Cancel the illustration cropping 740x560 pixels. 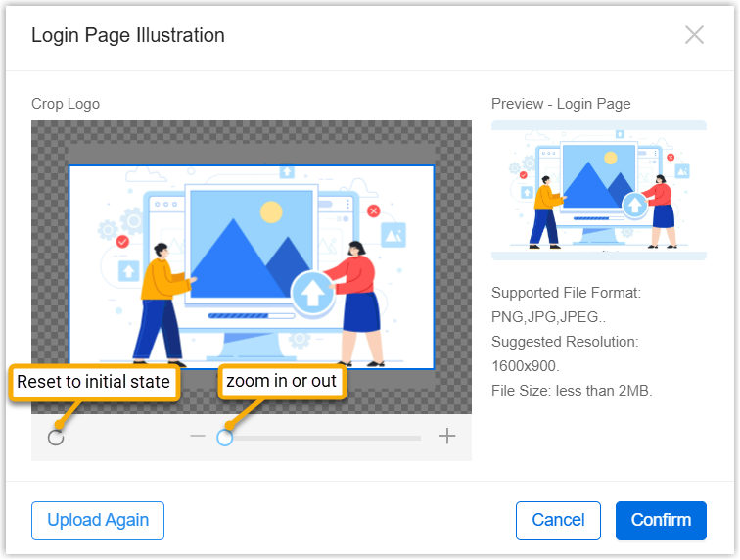coord(558,520)
